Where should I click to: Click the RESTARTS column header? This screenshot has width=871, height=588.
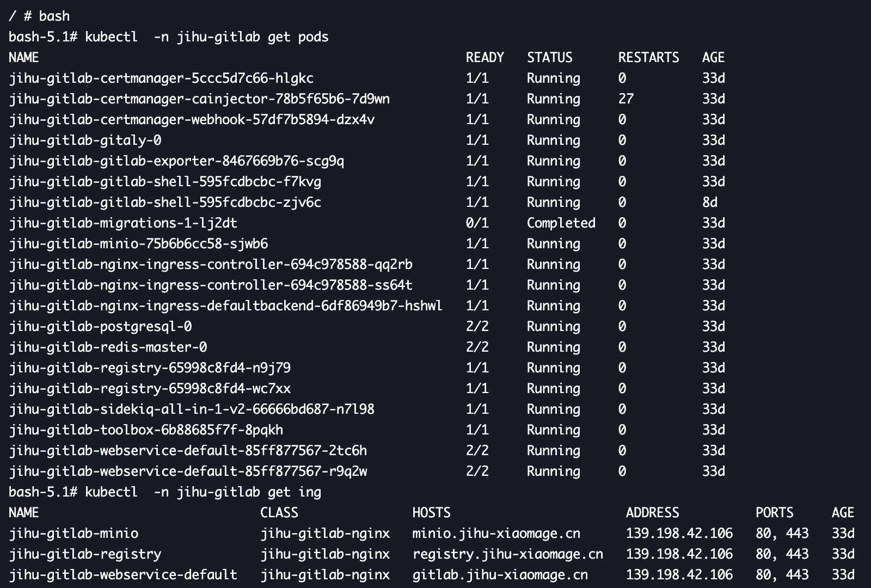pyautogui.click(x=649, y=58)
